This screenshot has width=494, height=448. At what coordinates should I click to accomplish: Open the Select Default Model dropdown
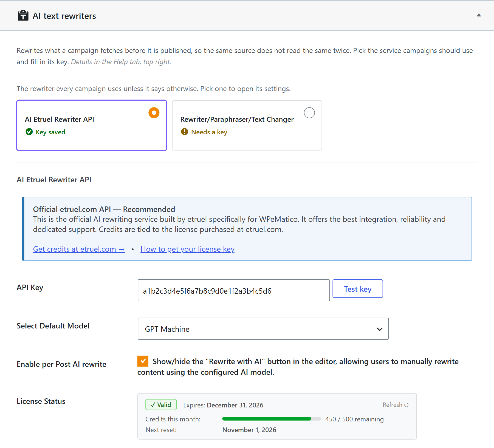(x=263, y=329)
